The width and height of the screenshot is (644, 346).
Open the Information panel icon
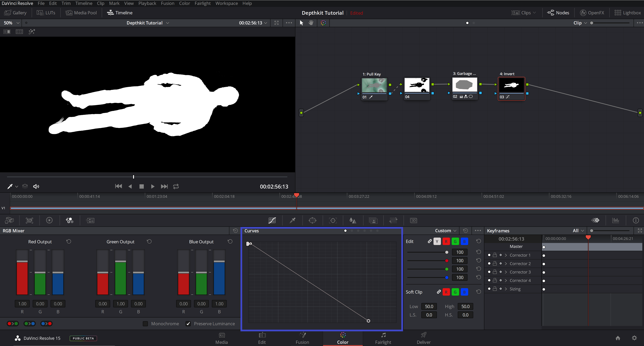(x=636, y=220)
